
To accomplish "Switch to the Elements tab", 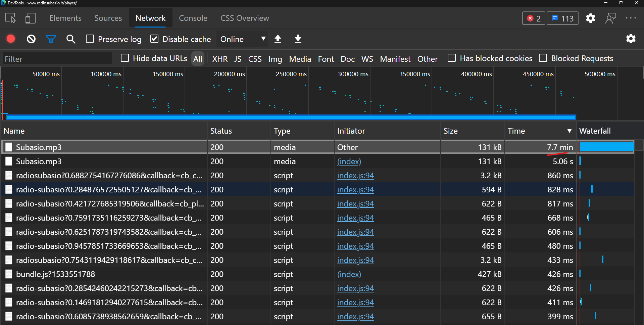I will 65,18.
